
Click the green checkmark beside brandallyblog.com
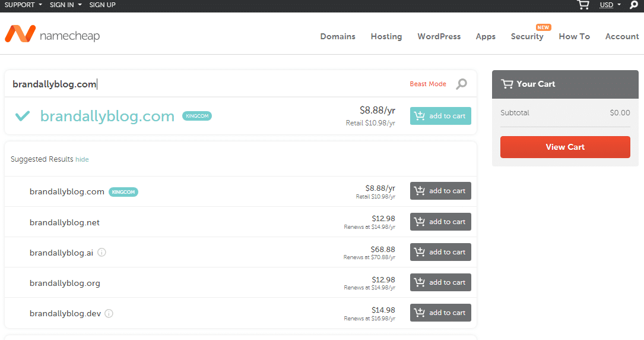23,116
